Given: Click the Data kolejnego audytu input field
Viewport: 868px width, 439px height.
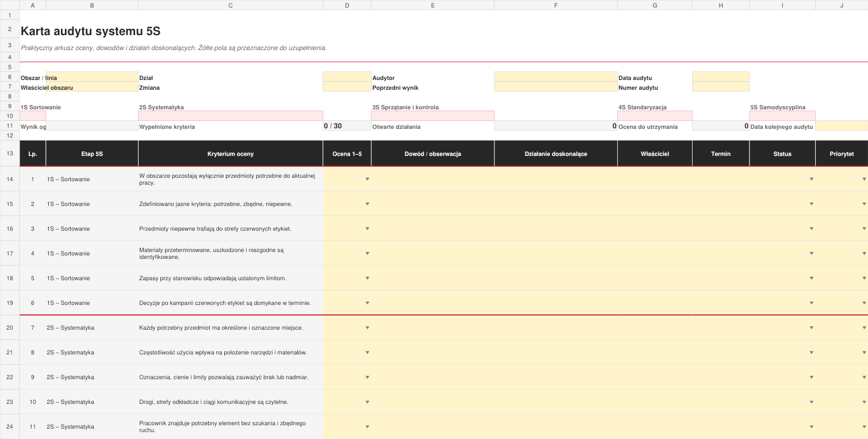Looking at the screenshot, I should tap(842, 126).
